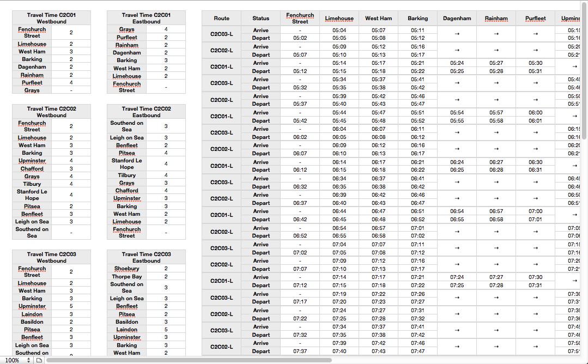The height and width of the screenshot is (364, 588).
Task: Select the 06:58 Rainham departure cell
Action: click(496, 219)
